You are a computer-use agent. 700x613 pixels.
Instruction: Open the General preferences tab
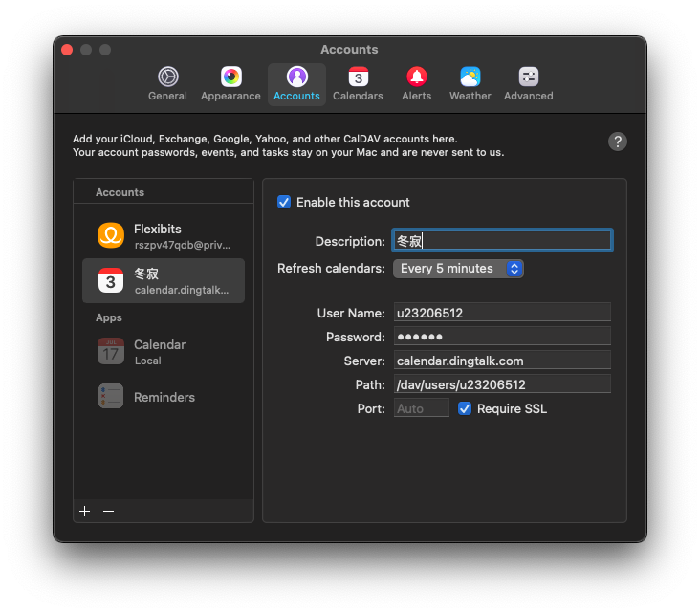167,84
